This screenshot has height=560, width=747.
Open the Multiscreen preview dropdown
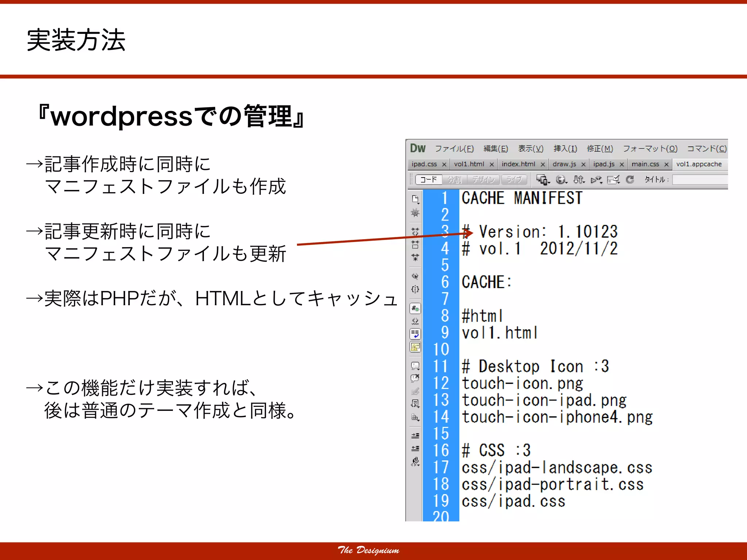(x=543, y=179)
